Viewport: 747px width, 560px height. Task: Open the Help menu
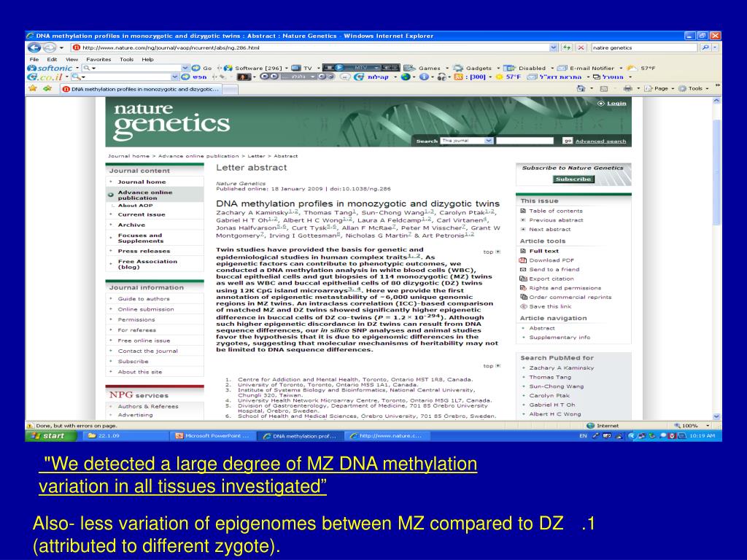pos(147,60)
